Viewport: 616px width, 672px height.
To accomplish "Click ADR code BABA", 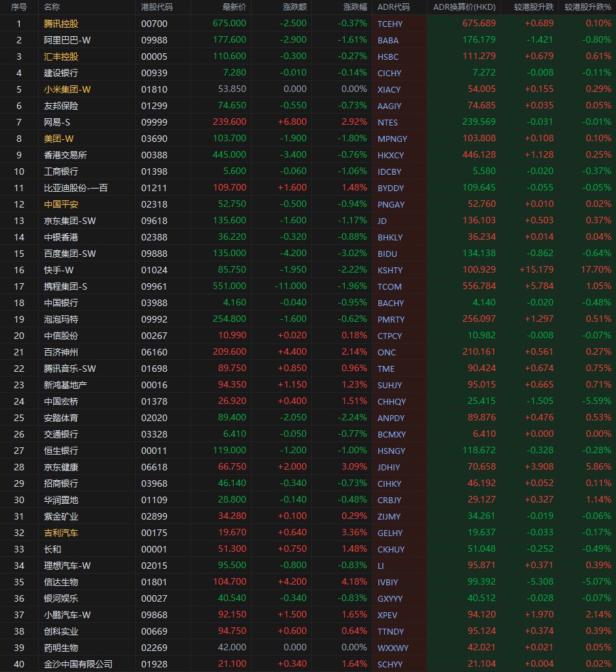I will (387, 40).
